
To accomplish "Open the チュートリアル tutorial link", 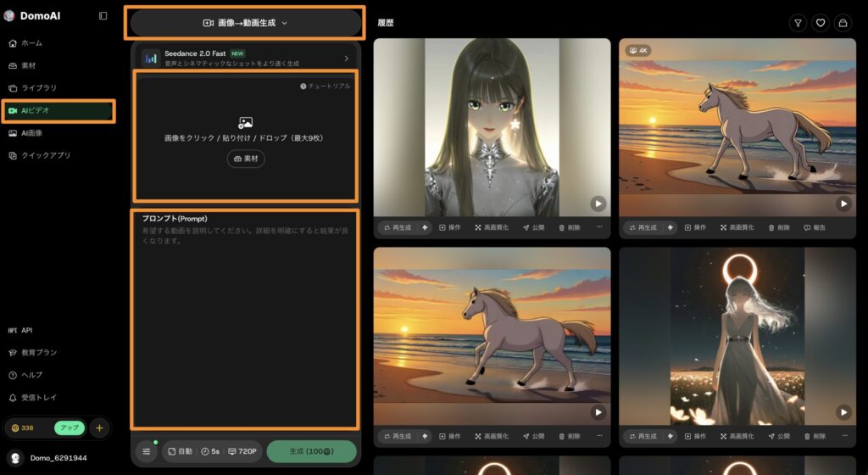I will point(325,87).
